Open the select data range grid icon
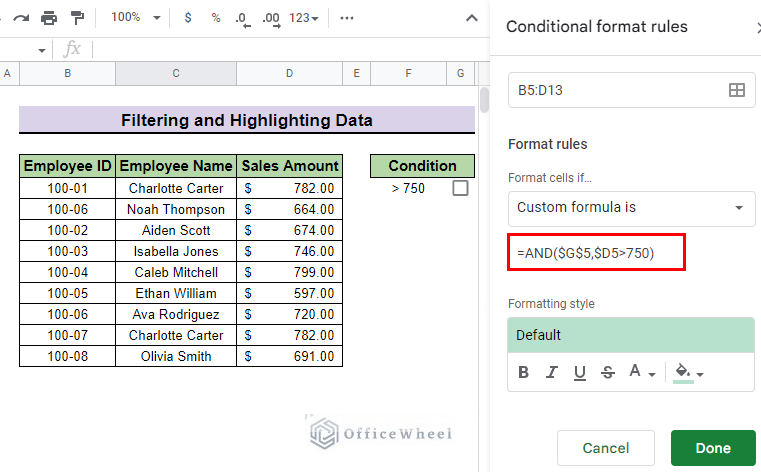The image size is (761, 472). (737, 90)
